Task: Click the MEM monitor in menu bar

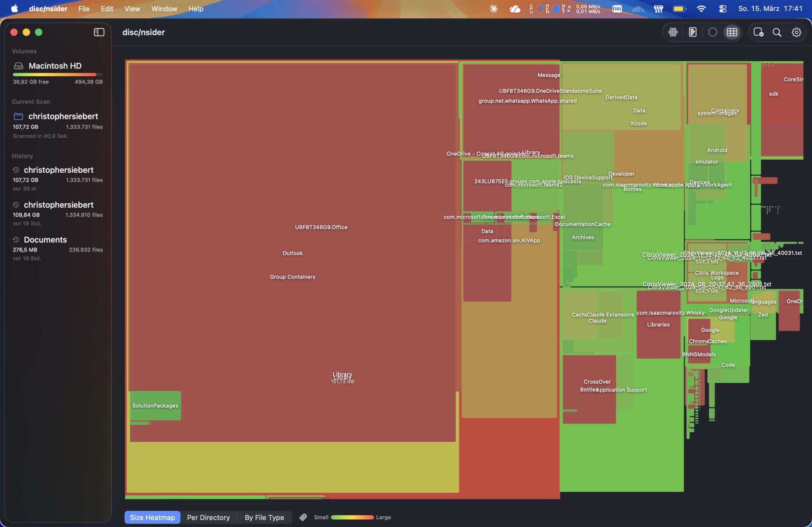Action: pos(553,9)
